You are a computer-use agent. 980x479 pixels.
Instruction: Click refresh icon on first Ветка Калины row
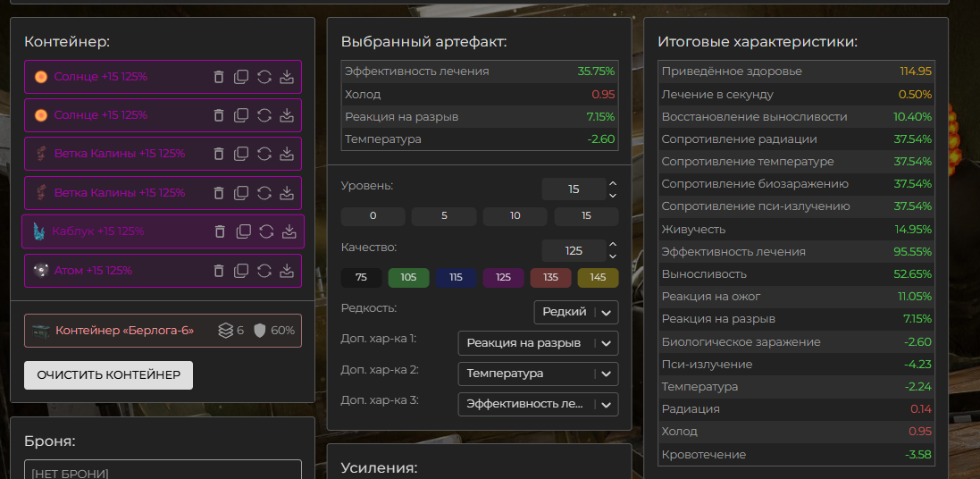[264, 154]
